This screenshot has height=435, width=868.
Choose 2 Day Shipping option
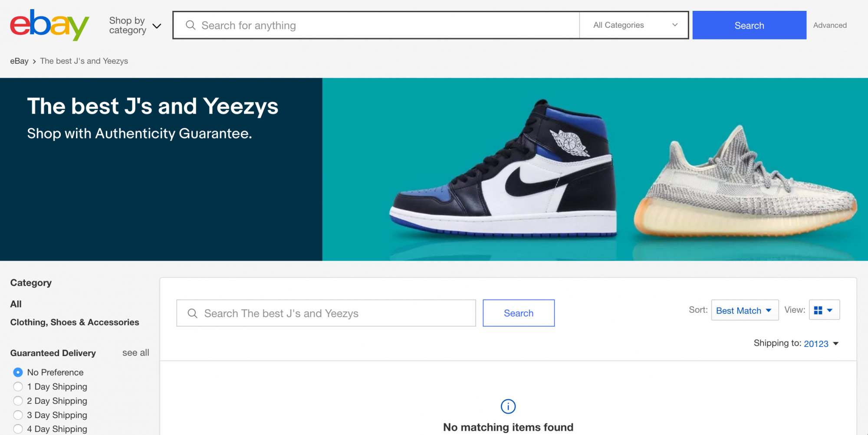pyautogui.click(x=18, y=401)
